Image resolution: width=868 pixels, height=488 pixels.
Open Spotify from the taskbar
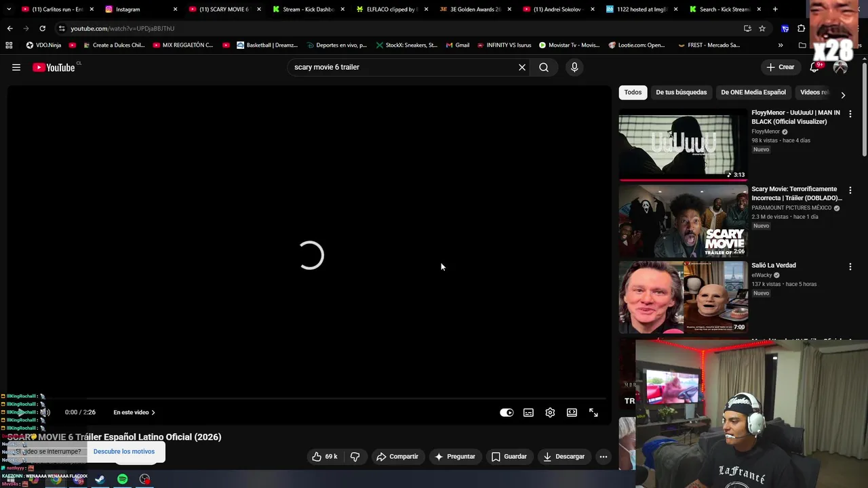(122, 479)
